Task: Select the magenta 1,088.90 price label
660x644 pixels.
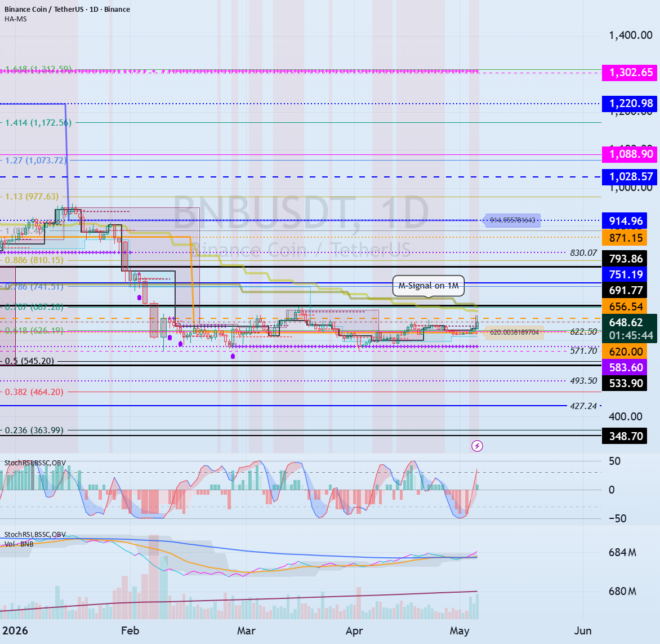Action: pos(630,154)
